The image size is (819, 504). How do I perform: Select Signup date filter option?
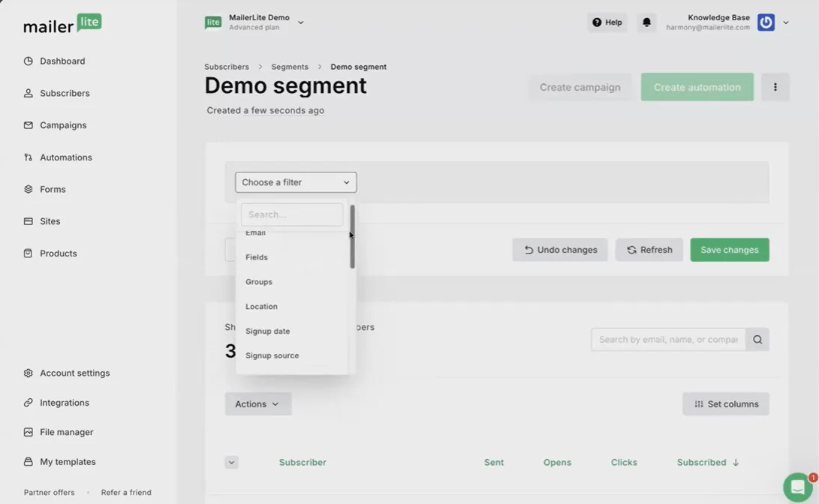click(x=267, y=331)
